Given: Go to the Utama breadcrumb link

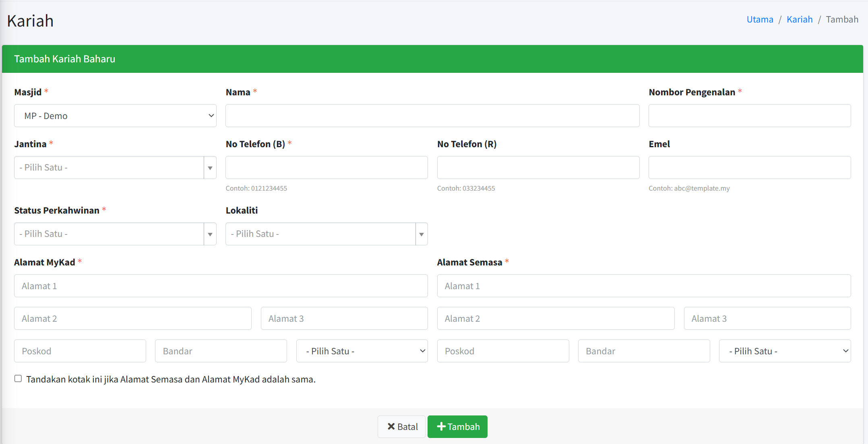Looking at the screenshot, I should click(x=760, y=19).
